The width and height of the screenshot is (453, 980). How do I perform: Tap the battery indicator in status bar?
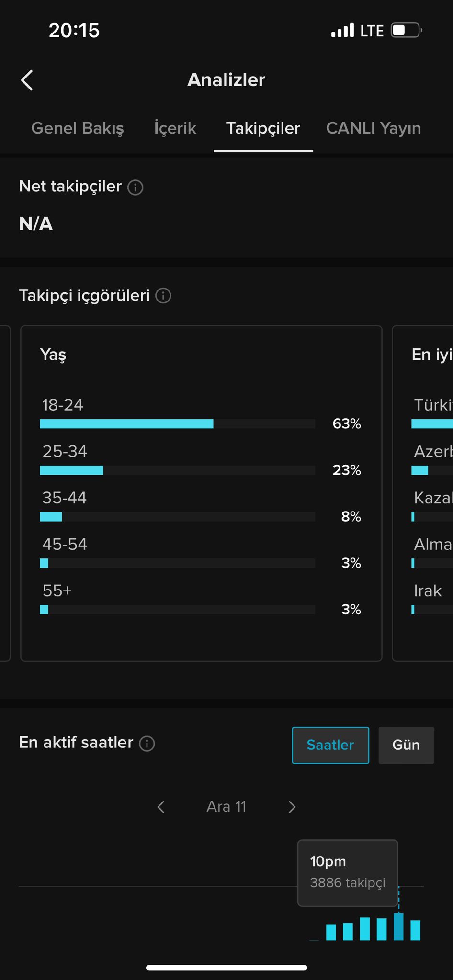pos(407,31)
